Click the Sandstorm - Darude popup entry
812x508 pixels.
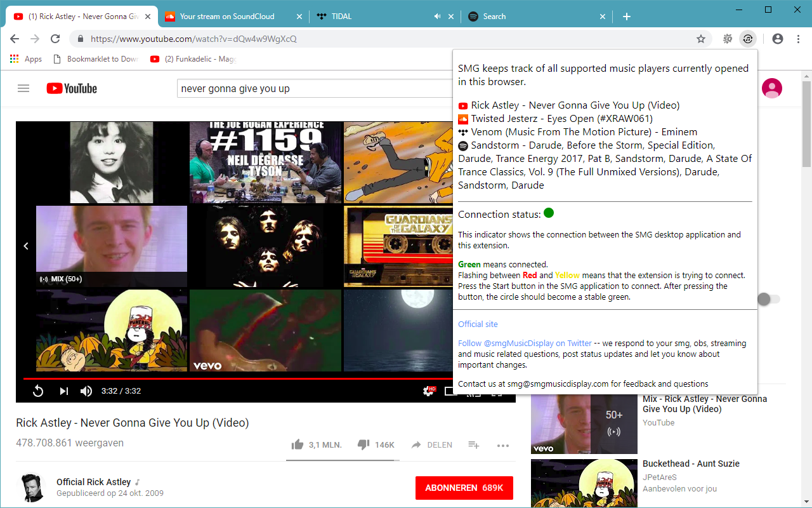605,165
